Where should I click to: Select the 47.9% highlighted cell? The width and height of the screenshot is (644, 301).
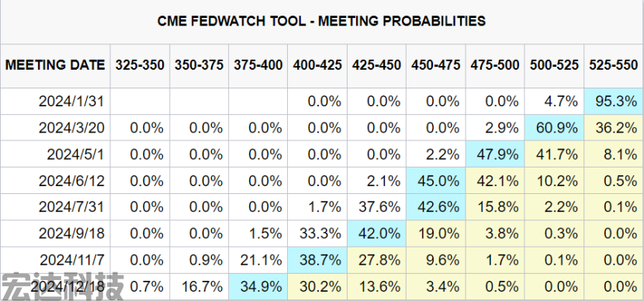(495, 154)
